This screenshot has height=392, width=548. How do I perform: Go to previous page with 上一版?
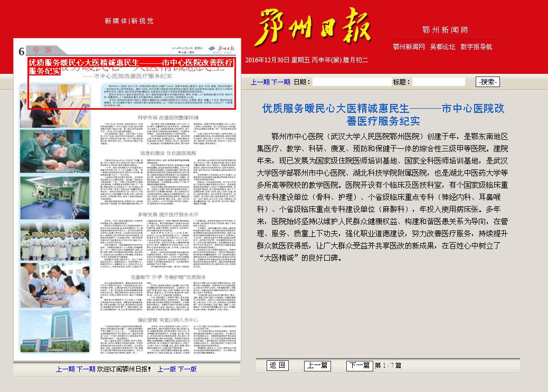(166, 369)
